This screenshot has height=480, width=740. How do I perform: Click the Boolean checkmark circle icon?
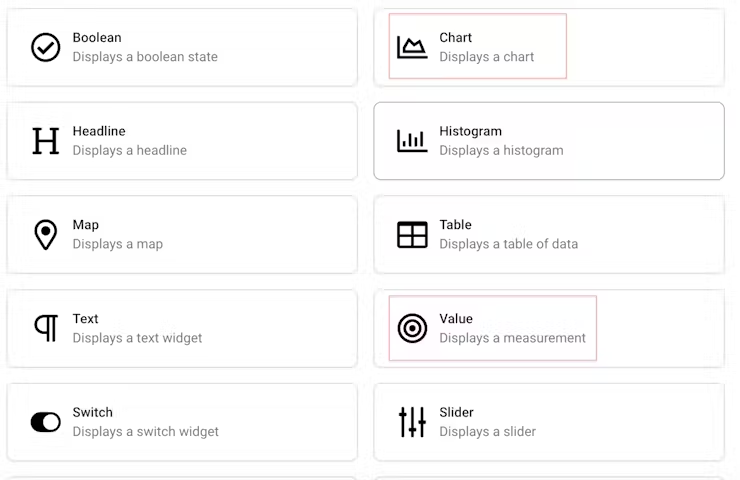46,47
